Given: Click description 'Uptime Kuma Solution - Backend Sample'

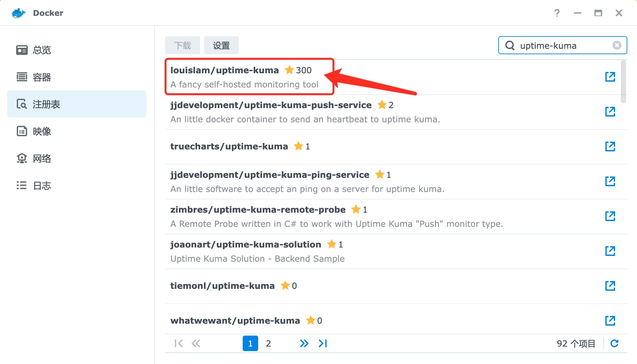Looking at the screenshot, I should pos(258,259).
